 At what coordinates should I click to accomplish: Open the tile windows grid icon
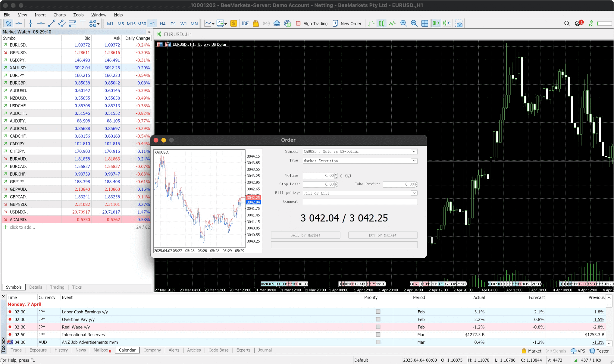coord(424,24)
